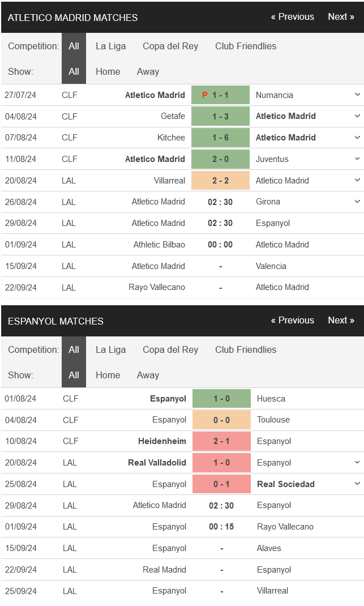Image resolution: width=364 pixels, height=606 pixels.
Task: Go to Previous Espanyol matches page
Action: [x=293, y=320]
